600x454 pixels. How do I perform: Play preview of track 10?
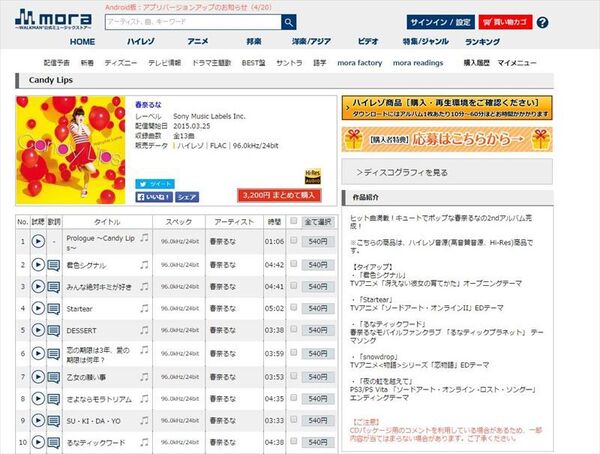38,442
